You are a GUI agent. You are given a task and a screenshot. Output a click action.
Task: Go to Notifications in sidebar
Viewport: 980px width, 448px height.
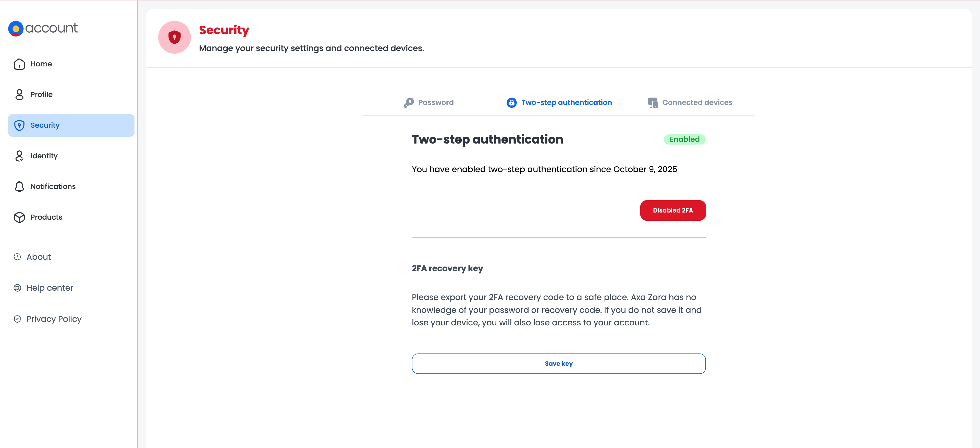point(53,186)
